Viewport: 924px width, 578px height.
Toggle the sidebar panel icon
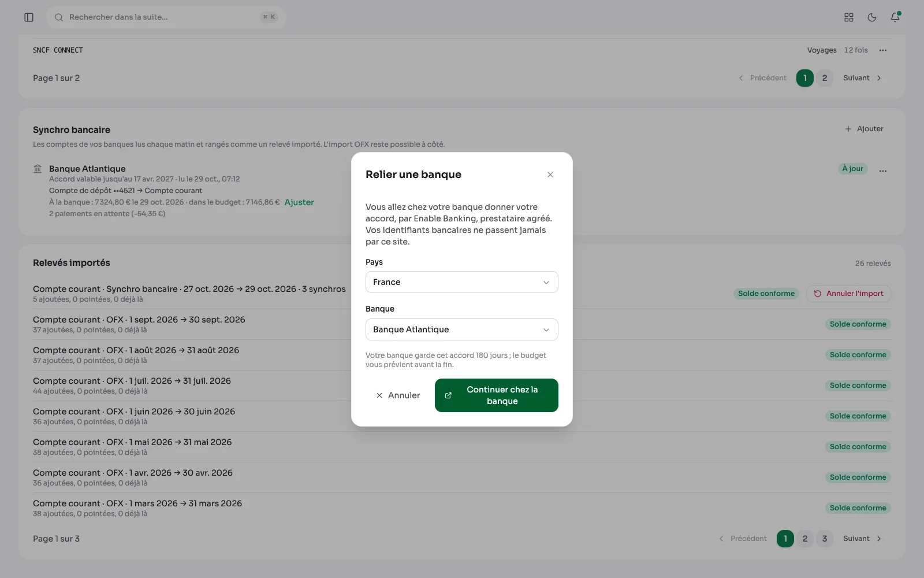(x=29, y=17)
